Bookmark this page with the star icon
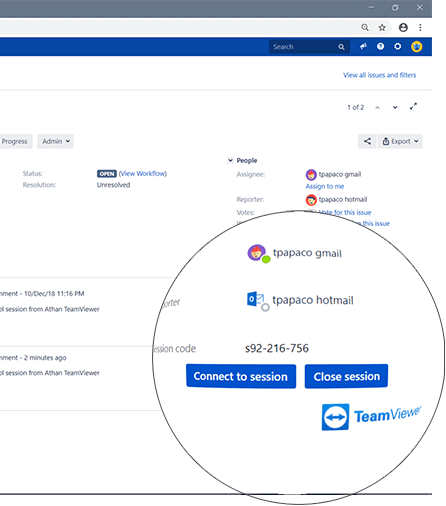 coord(382,27)
